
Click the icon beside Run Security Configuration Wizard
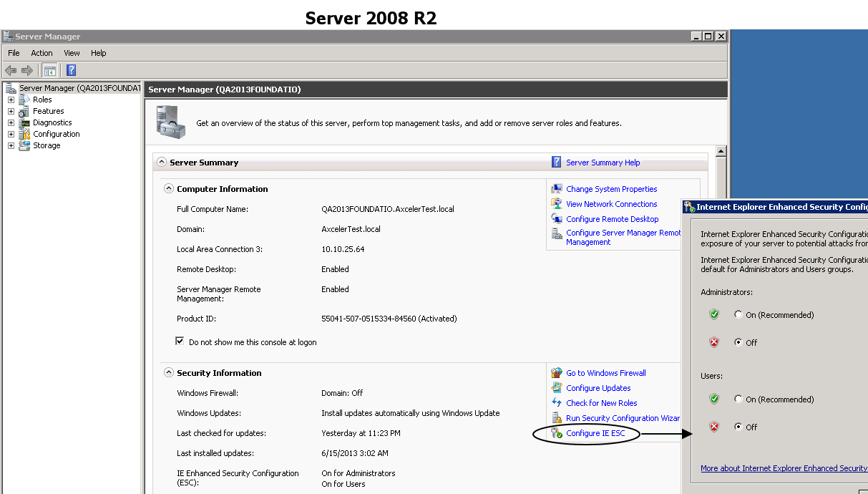(557, 417)
